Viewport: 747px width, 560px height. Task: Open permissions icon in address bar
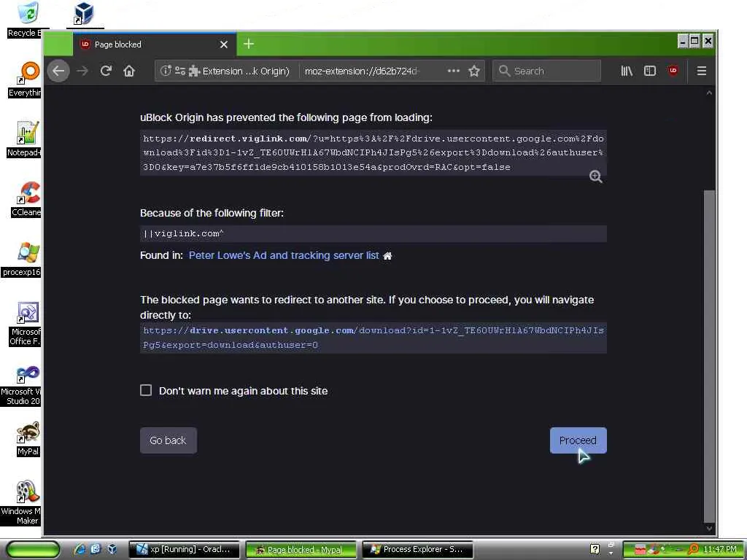[179, 71]
